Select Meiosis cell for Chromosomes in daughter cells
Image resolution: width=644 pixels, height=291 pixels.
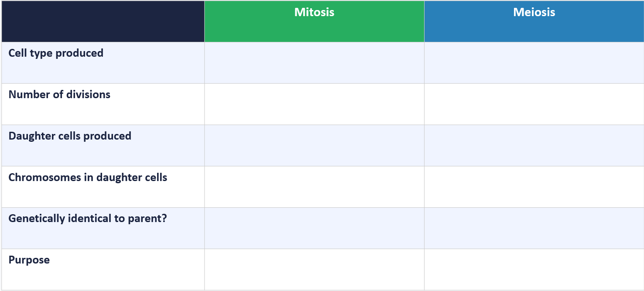pyautogui.click(x=534, y=187)
